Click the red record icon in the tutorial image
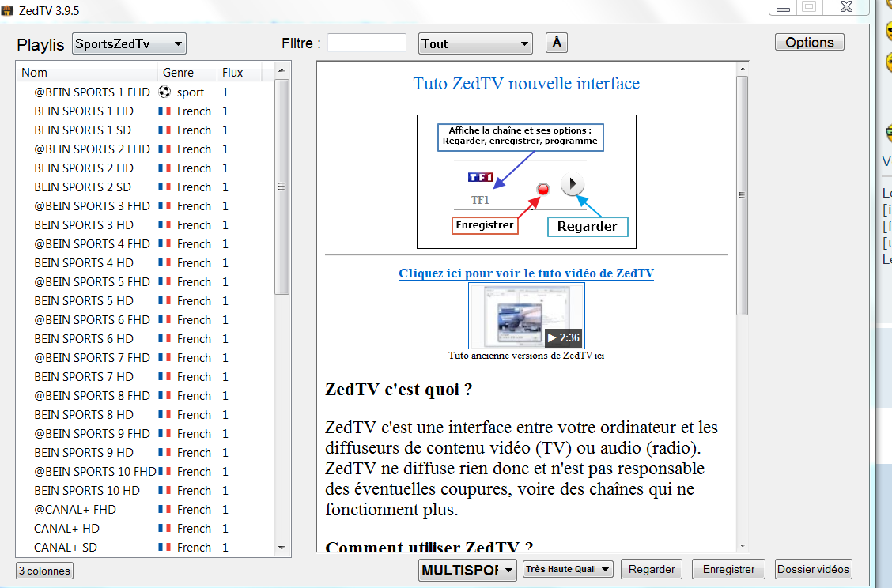The height and width of the screenshot is (588, 892). click(543, 189)
